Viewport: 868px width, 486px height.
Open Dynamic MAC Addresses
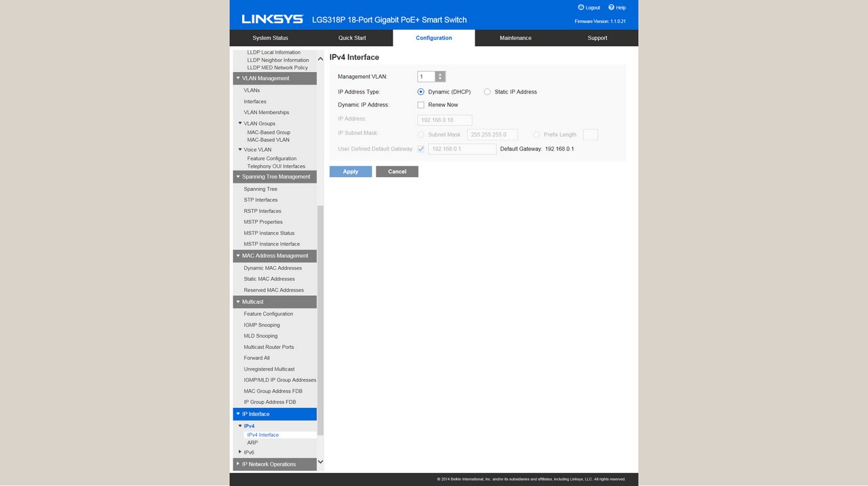[x=273, y=268]
